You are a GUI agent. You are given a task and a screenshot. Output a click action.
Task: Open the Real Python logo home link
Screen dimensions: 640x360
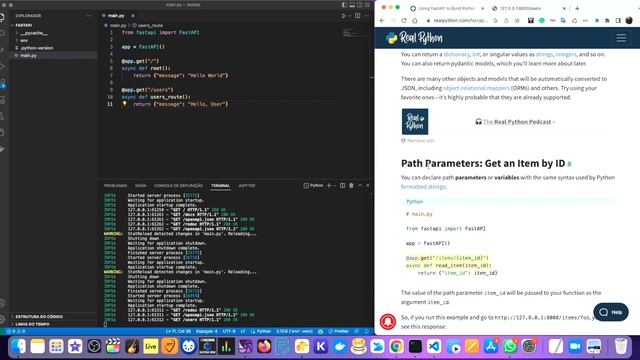pyautogui.click(x=414, y=38)
